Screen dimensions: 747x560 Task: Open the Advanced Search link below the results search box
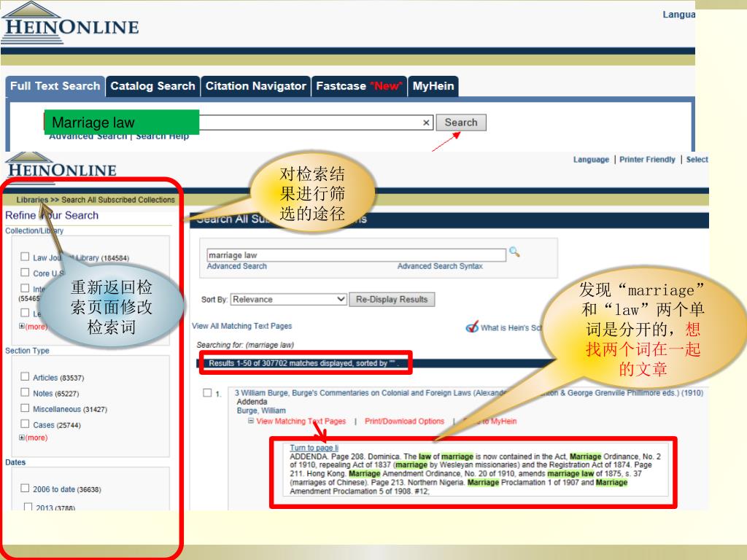click(237, 266)
